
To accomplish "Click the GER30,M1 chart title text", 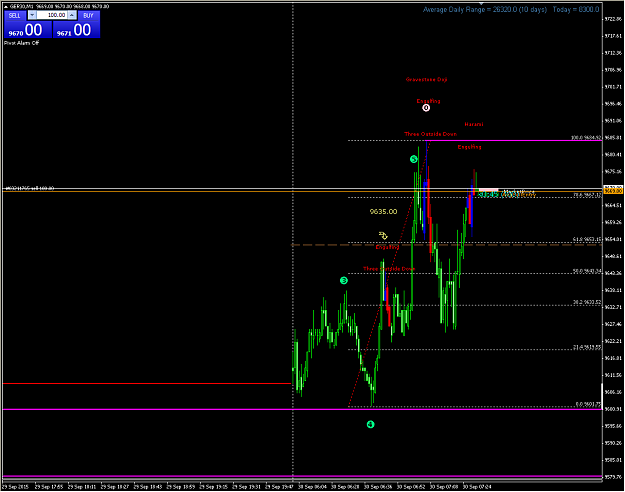I will pyautogui.click(x=24, y=7).
